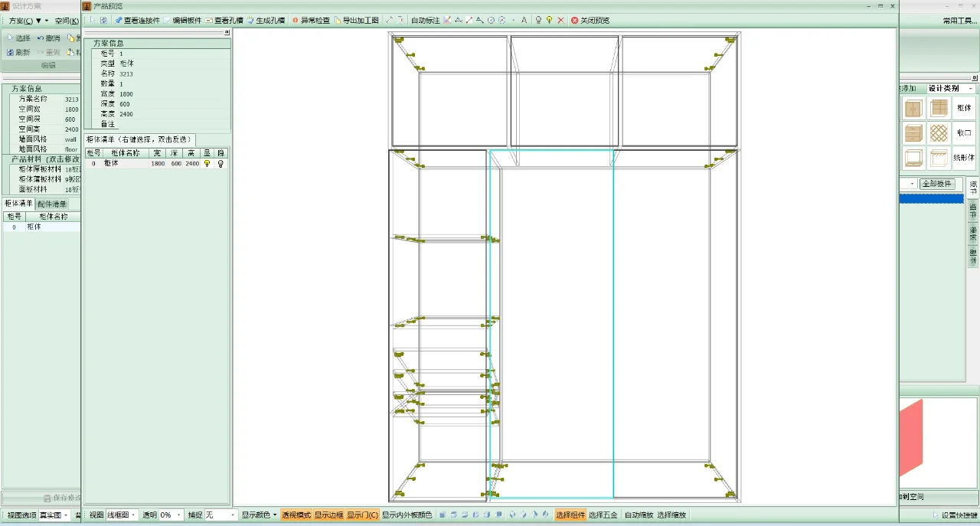Toggle 显示边框 option
Screen dimensions: 980x526
tap(329, 515)
